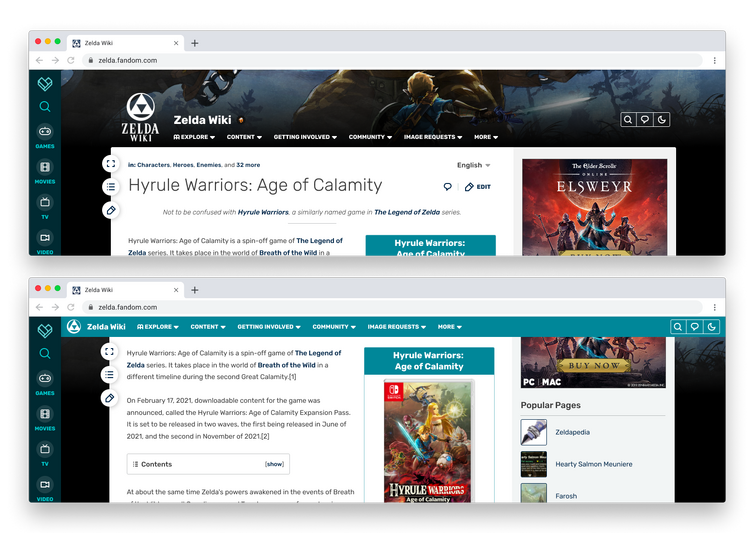This screenshot has height=533, width=755.
Task: Open the Games section in upper sidebar
Action: (x=45, y=136)
